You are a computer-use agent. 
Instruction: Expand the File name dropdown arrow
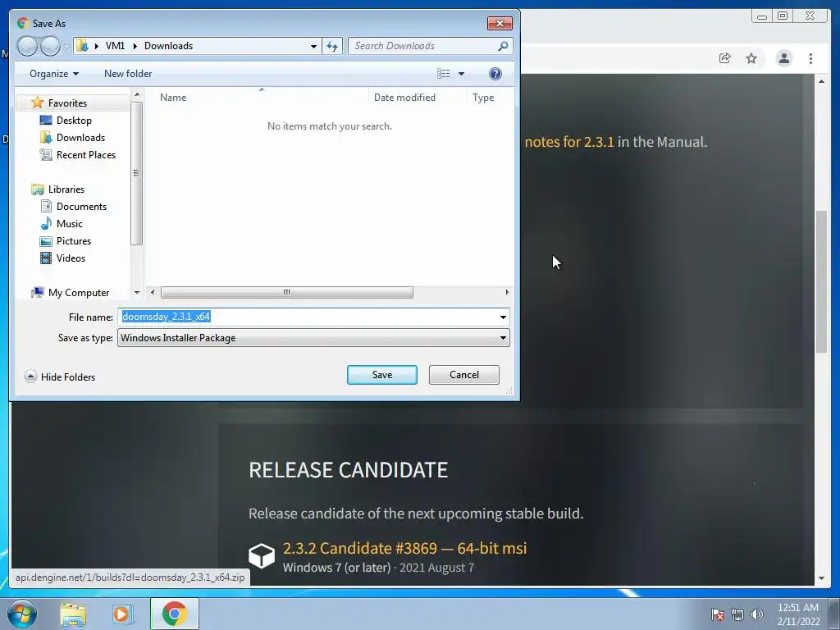point(503,317)
